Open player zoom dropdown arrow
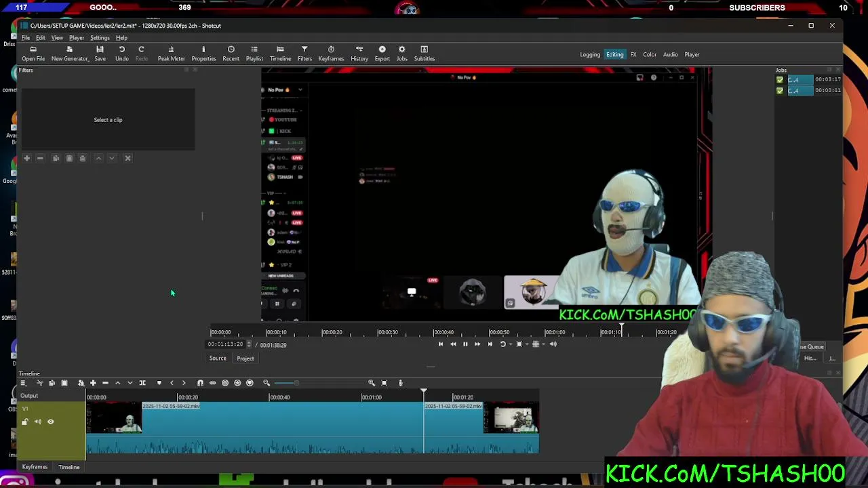This screenshot has height=488, width=868. click(x=527, y=344)
